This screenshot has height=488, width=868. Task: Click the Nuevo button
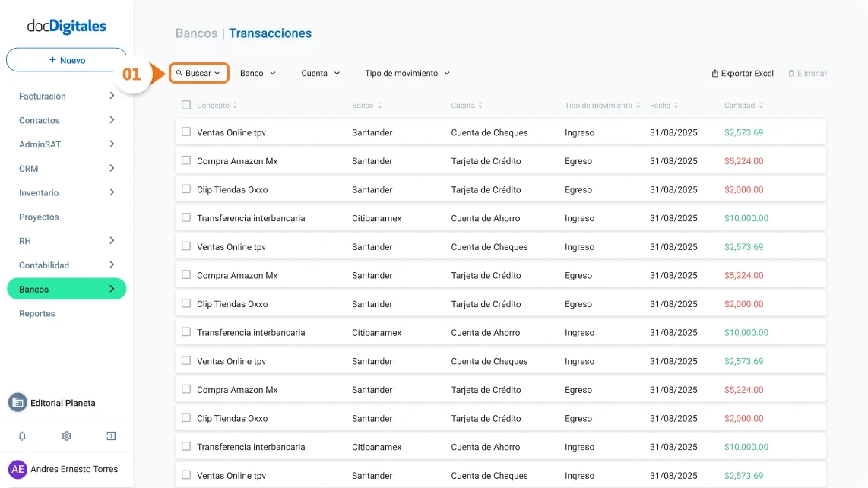point(66,59)
